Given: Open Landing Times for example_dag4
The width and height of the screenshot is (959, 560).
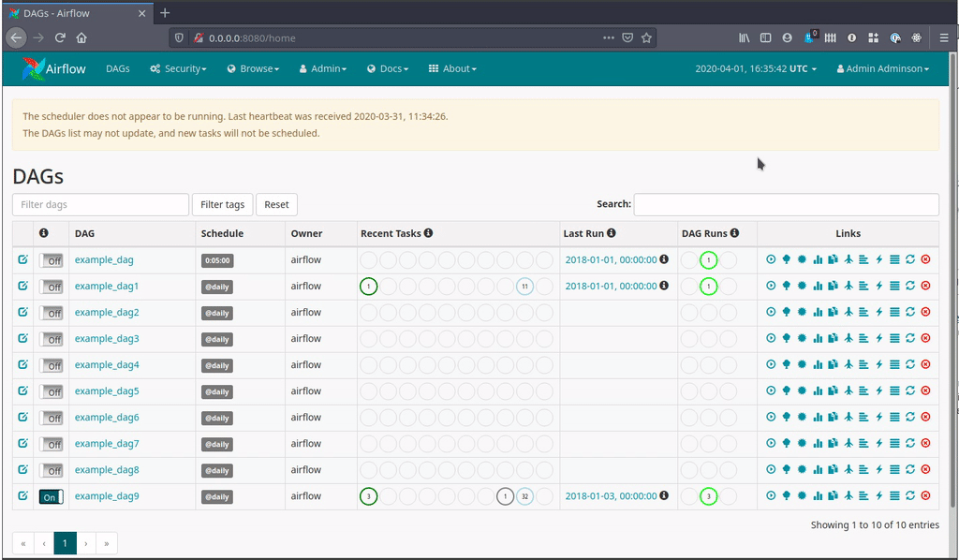Looking at the screenshot, I should coord(850,364).
